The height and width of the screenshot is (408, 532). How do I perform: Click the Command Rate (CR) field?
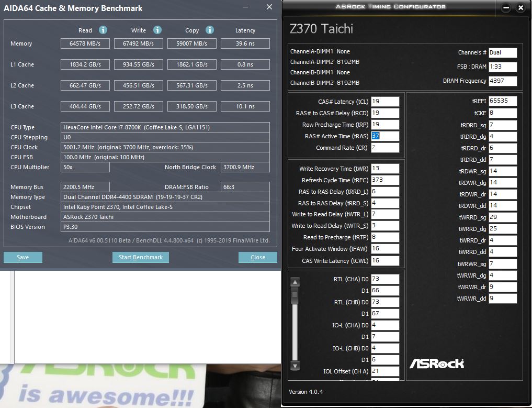point(385,148)
